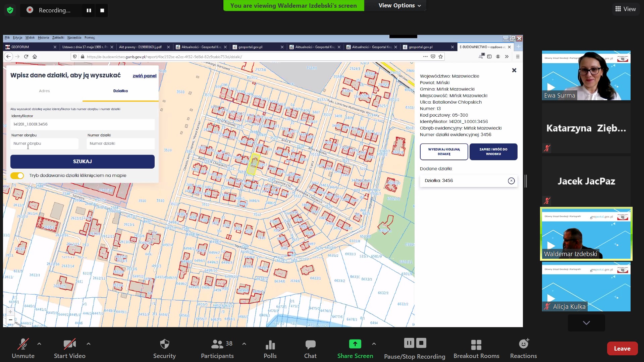644x362 pixels.
Task: Open the Chat bubble icon
Action: click(310, 345)
